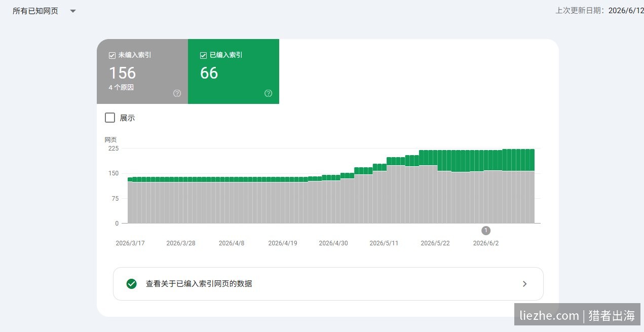Click x-axis date 2026/4/30
The image size is (644, 332).
click(x=333, y=243)
